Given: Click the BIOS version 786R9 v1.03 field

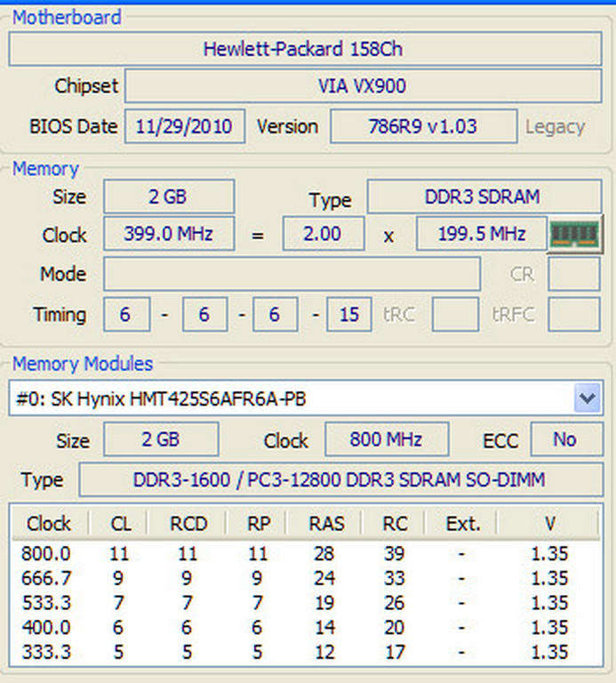Looking at the screenshot, I should (424, 127).
